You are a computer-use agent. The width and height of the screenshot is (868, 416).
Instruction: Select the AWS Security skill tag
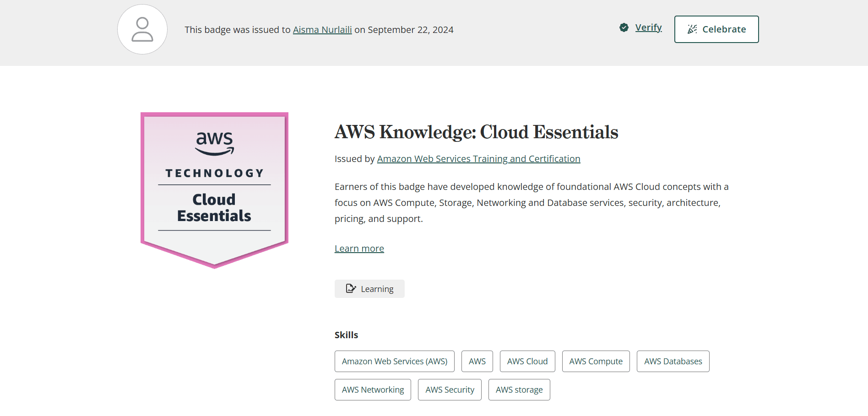click(450, 389)
